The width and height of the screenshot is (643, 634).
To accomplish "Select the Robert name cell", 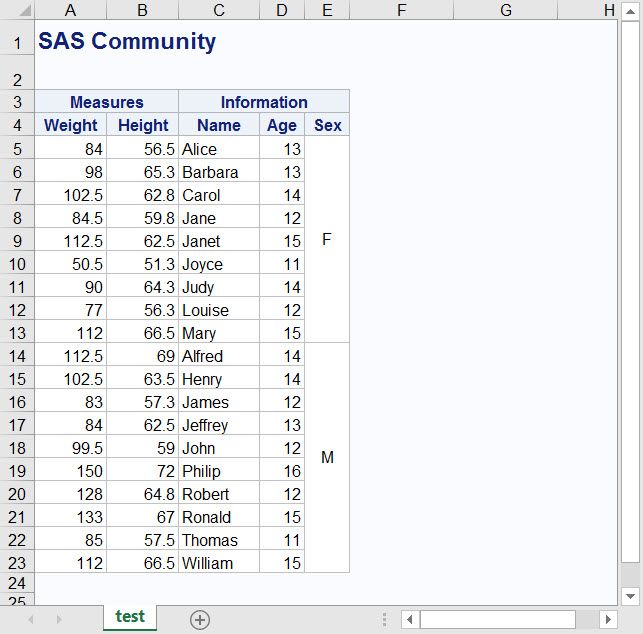I will click(219, 493).
